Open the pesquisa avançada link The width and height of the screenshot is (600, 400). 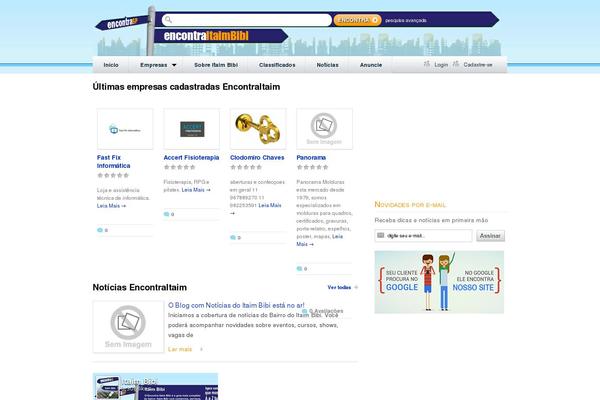click(406, 20)
